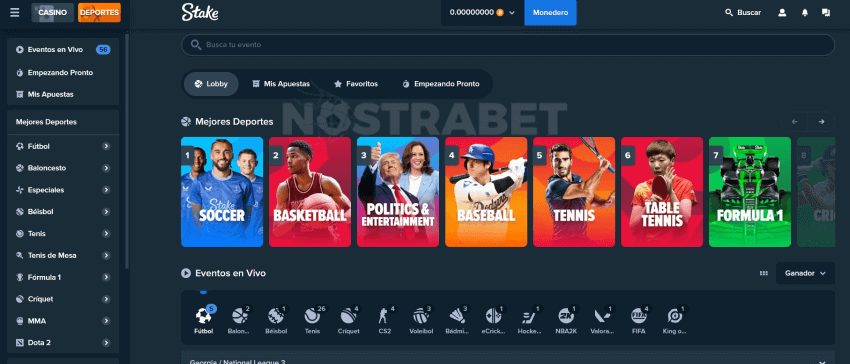Open Buscar search in header

(743, 12)
